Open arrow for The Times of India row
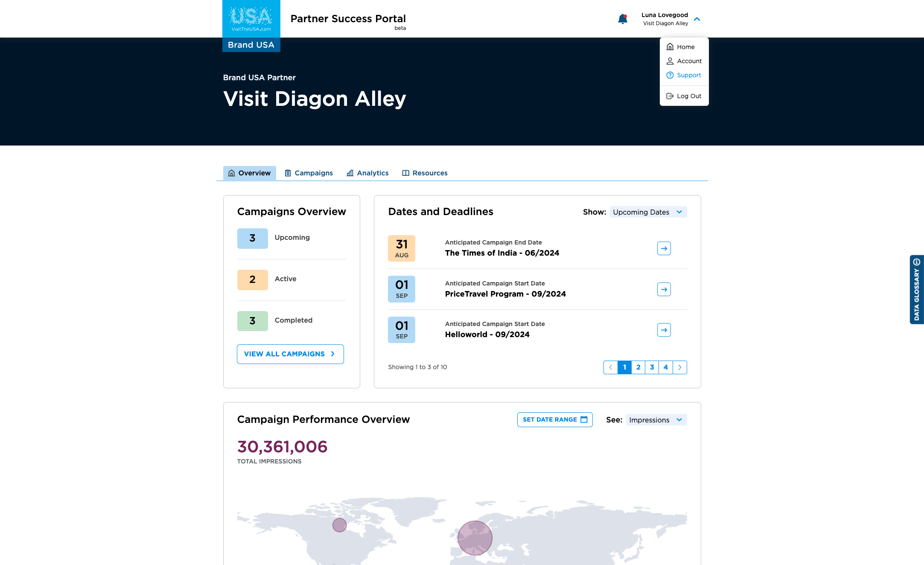This screenshot has width=924, height=565. click(x=664, y=248)
